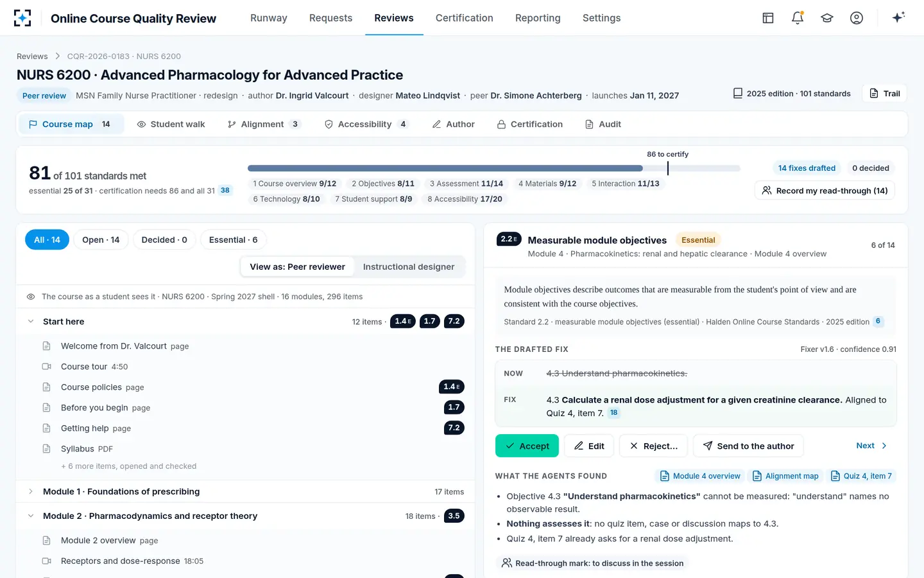Expand Module 1 · Foundations of prescribing

tap(31, 491)
